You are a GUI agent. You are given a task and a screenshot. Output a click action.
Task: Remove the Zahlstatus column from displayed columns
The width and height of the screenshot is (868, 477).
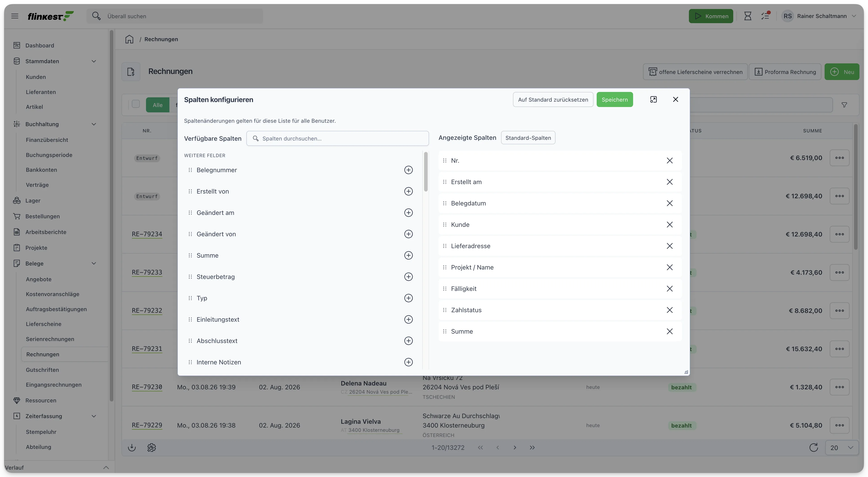pos(670,310)
